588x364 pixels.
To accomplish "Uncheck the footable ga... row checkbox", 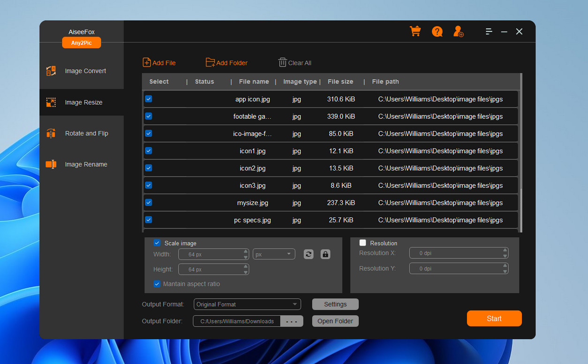I will [x=149, y=116].
